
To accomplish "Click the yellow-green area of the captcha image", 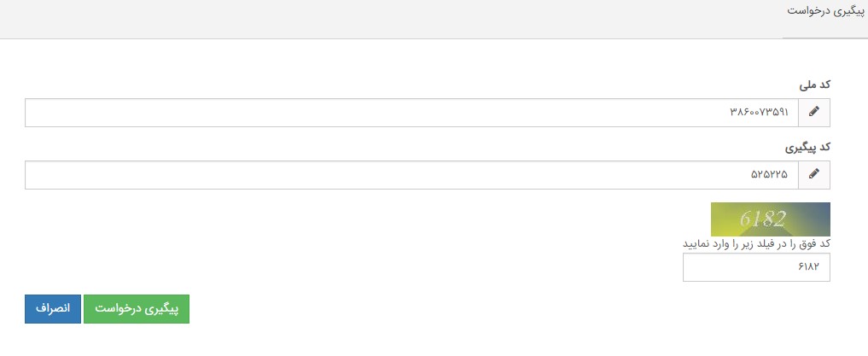I will point(724,227).
